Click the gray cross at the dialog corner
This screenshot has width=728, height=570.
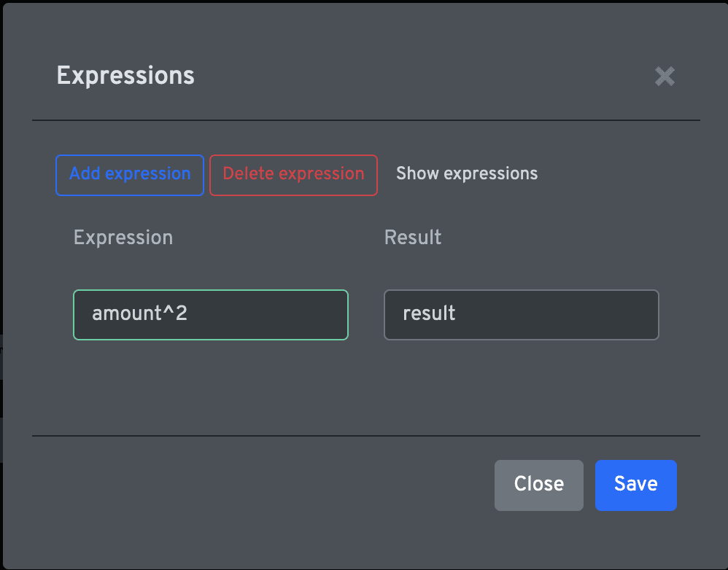click(x=665, y=76)
